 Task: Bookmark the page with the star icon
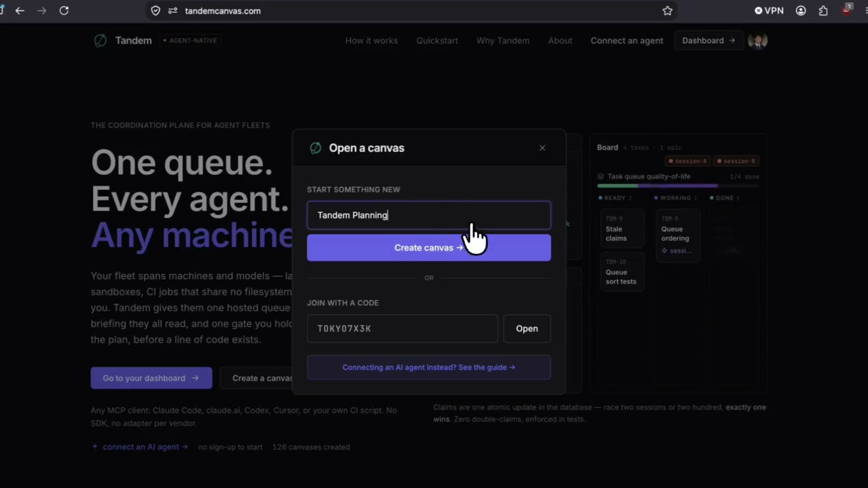[x=667, y=11]
